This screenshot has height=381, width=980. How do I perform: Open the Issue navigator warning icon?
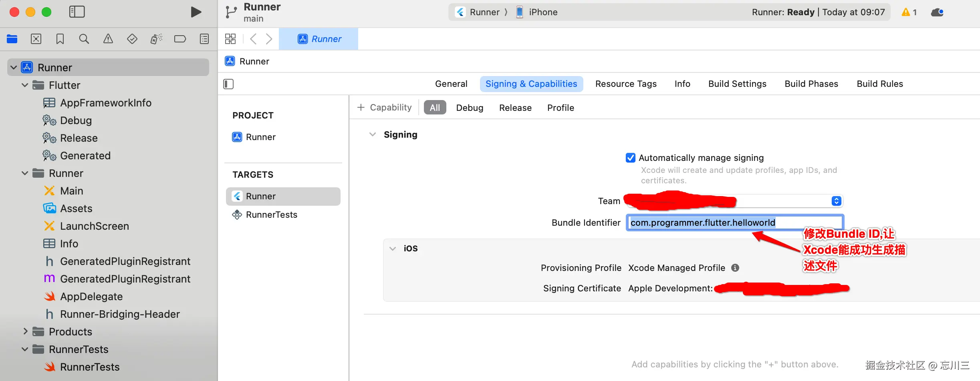click(108, 39)
